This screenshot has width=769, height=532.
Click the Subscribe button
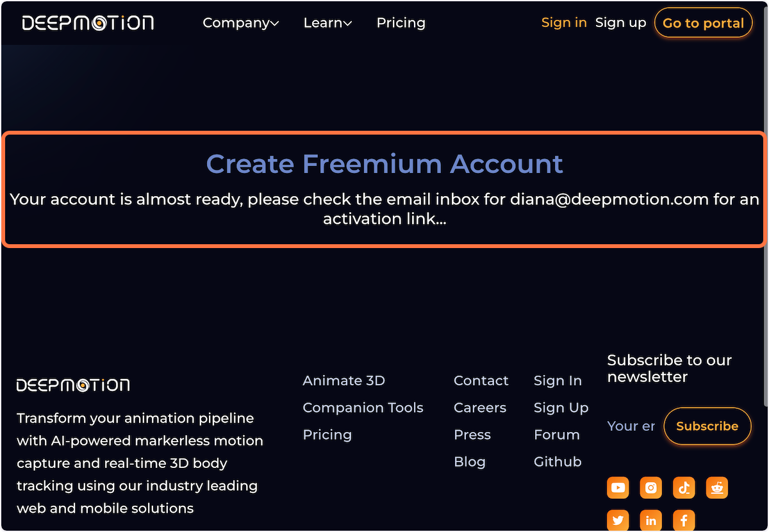click(x=707, y=426)
